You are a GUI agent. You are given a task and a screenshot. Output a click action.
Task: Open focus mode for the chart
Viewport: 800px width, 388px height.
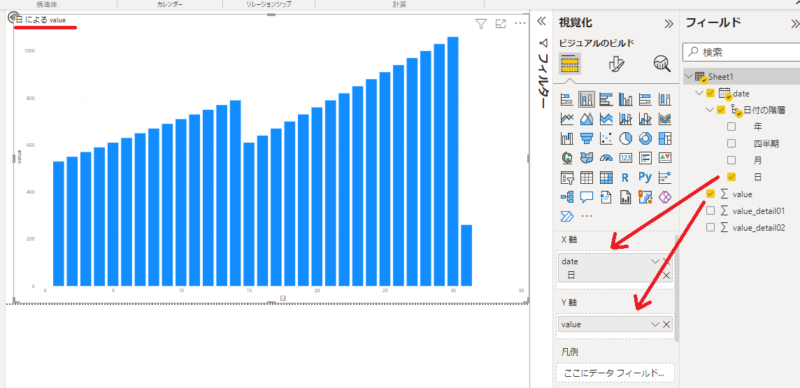pyautogui.click(x=501, y=23)
